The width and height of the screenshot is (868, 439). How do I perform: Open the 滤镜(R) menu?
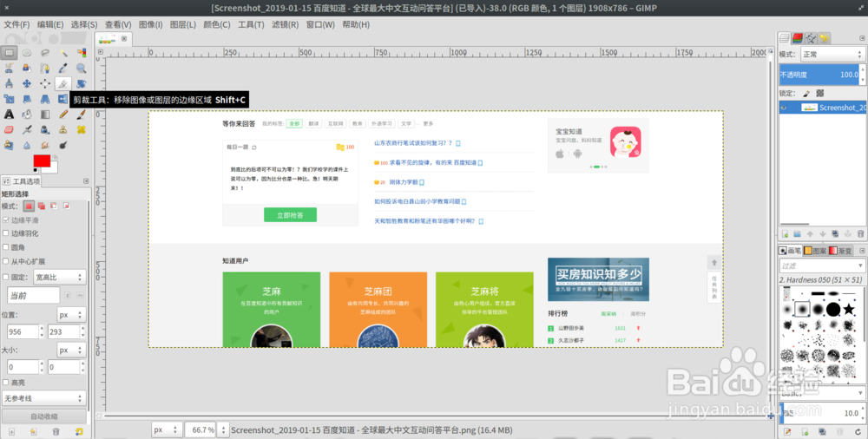[285, 24]
